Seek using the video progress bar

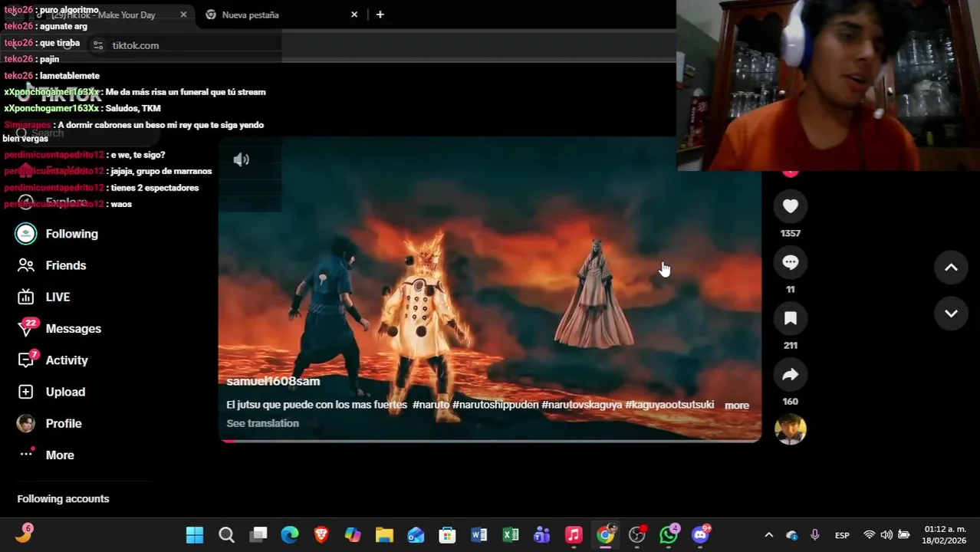coord(490,441)
